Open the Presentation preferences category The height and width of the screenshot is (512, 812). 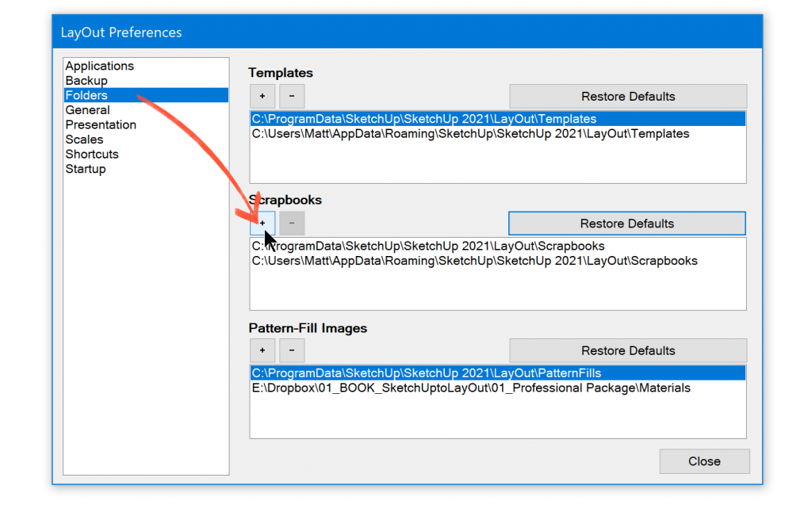click(101, 124)
